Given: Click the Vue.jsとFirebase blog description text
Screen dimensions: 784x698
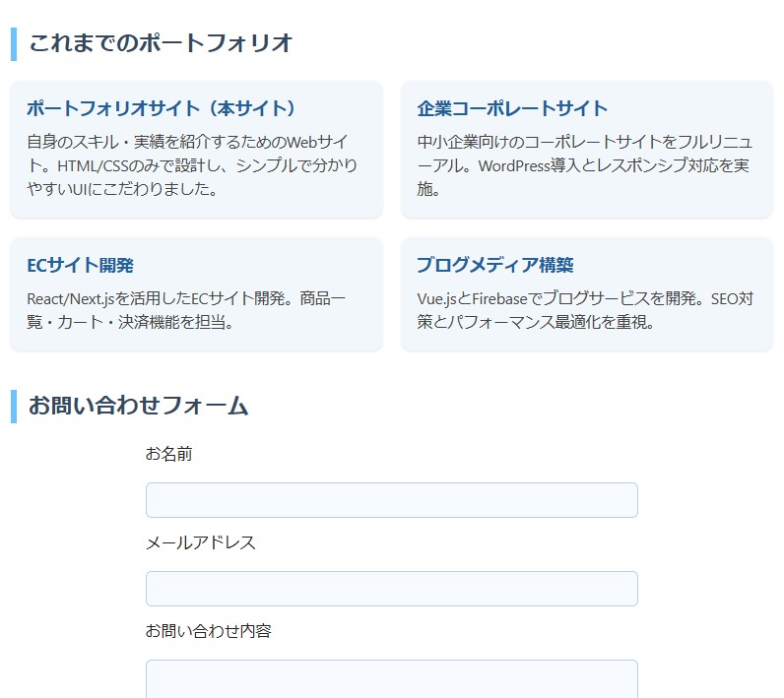Looking at the screenshot, I should pos(585,310).
